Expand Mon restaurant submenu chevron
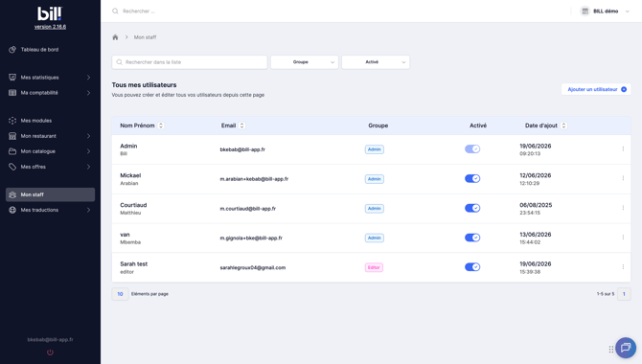Viewport: 642px width, 364px height. (x=88, y=136)
